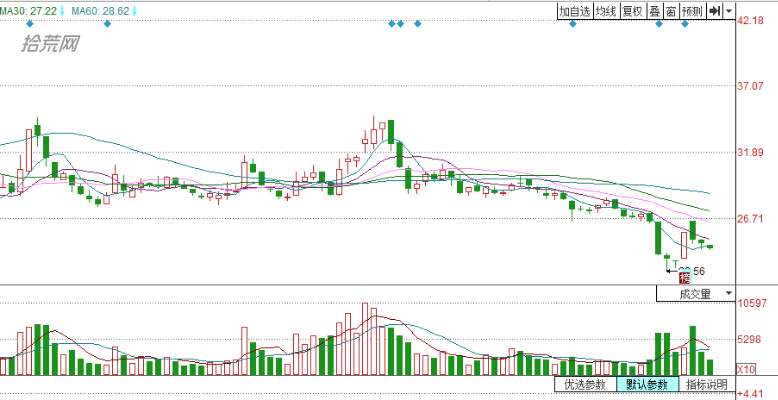The image size is (778, 400).
Task: Click the 42.18 price axis value
Action: coord(751,21)
